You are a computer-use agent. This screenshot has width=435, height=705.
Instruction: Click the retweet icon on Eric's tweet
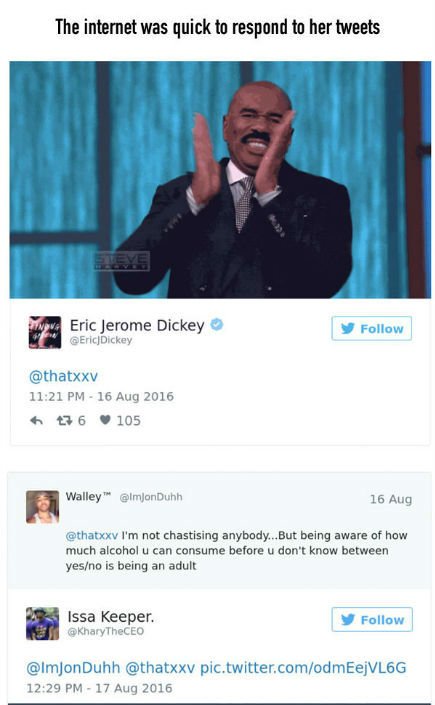point(64,421)
